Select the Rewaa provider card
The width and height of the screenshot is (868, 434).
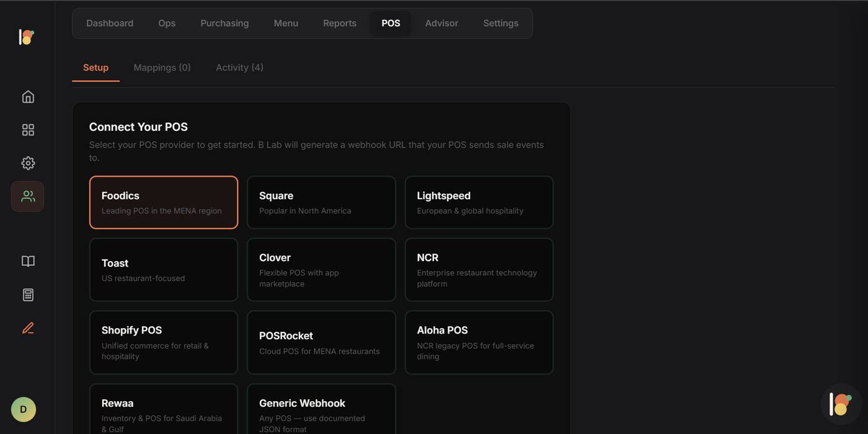coord(164,410)
